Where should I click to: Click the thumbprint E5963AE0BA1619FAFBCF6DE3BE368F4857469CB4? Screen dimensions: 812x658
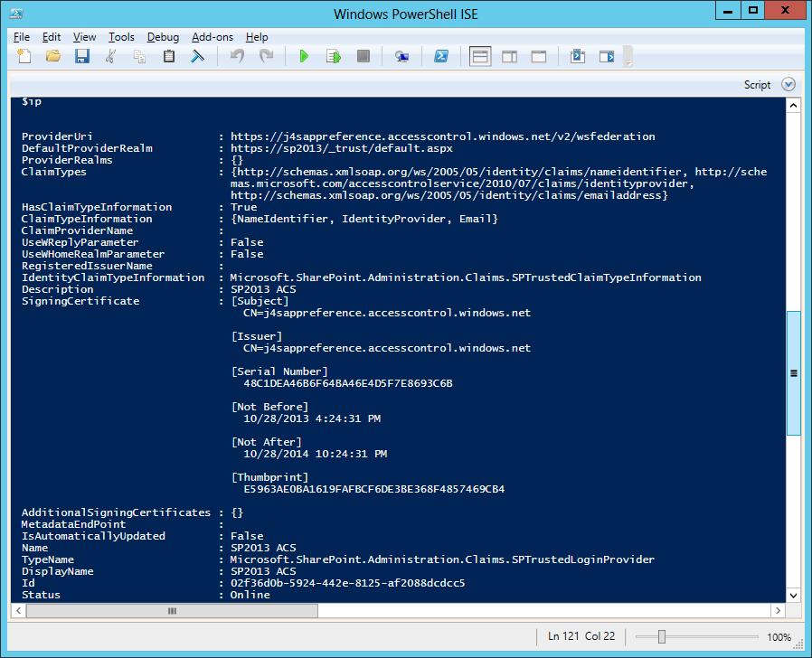373,489
